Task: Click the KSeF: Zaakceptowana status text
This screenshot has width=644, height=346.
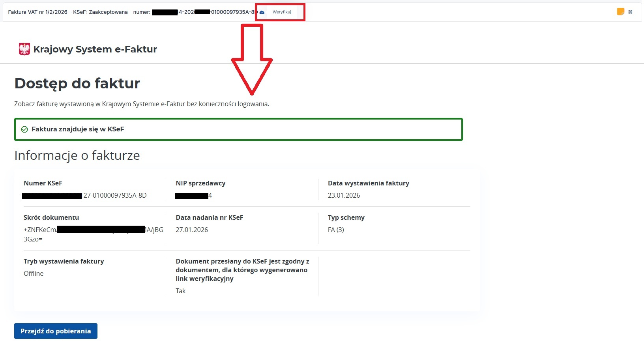Action: 100,12
